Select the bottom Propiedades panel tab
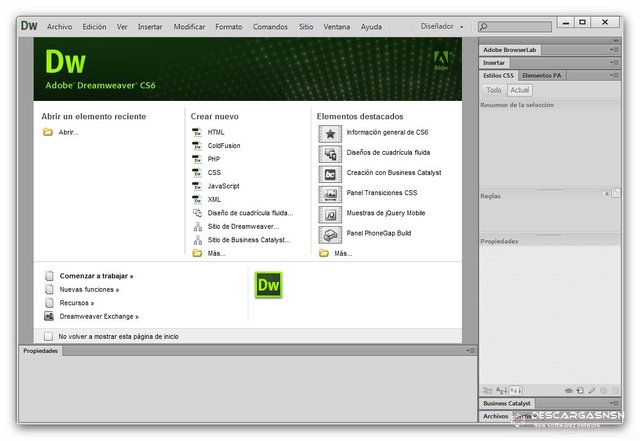Screen dimensions: 640x441 (40, 351)
